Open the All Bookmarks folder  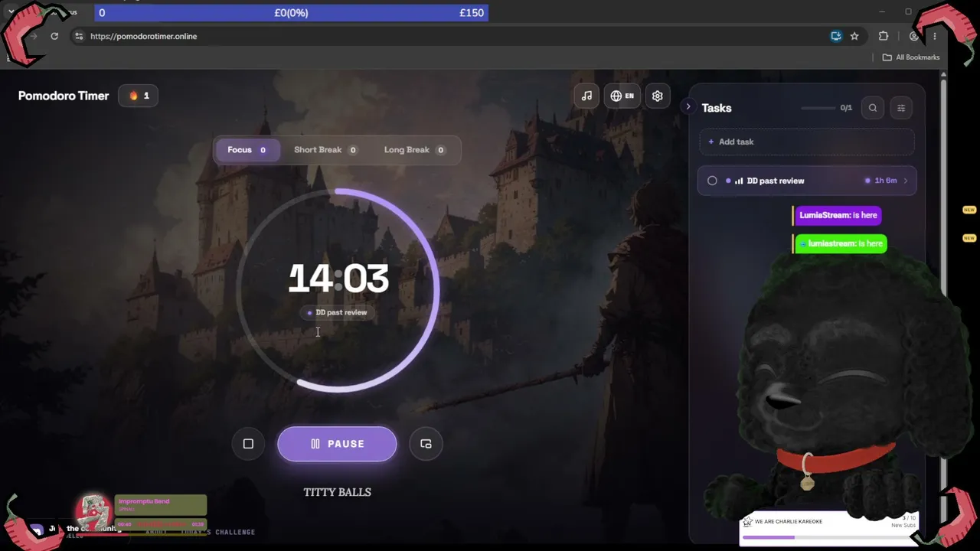[911, 57]
